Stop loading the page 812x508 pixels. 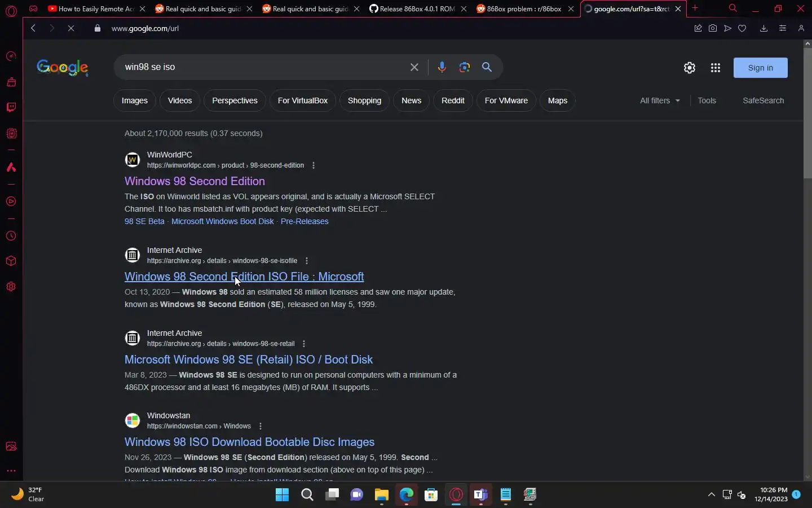click(x=71, y=28)
